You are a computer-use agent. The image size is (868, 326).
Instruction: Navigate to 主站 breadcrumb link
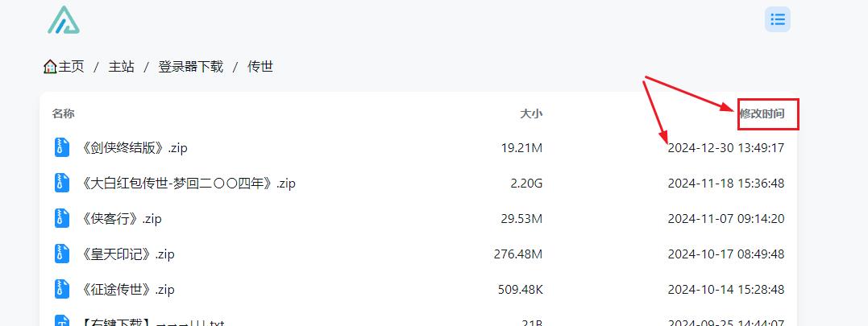pos(122,67)
